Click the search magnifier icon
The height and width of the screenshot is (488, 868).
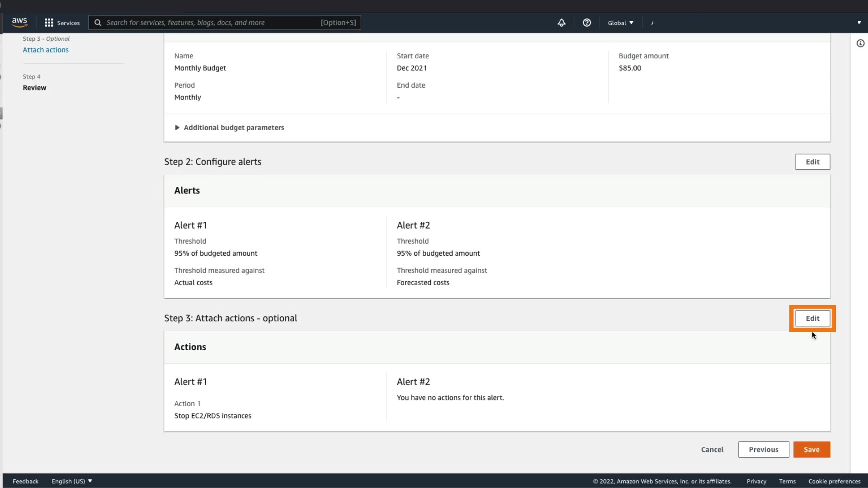pos(98,23)
